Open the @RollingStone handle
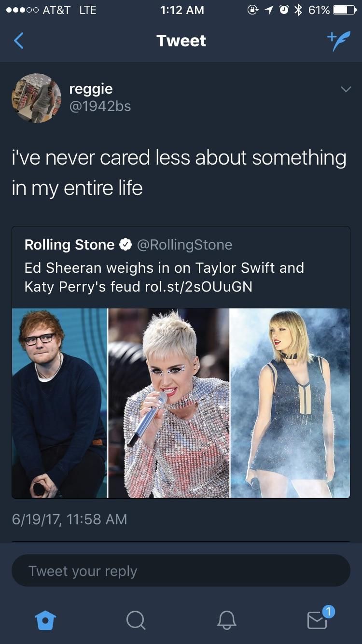Viewport: 362px width, 644px height. 185,245
